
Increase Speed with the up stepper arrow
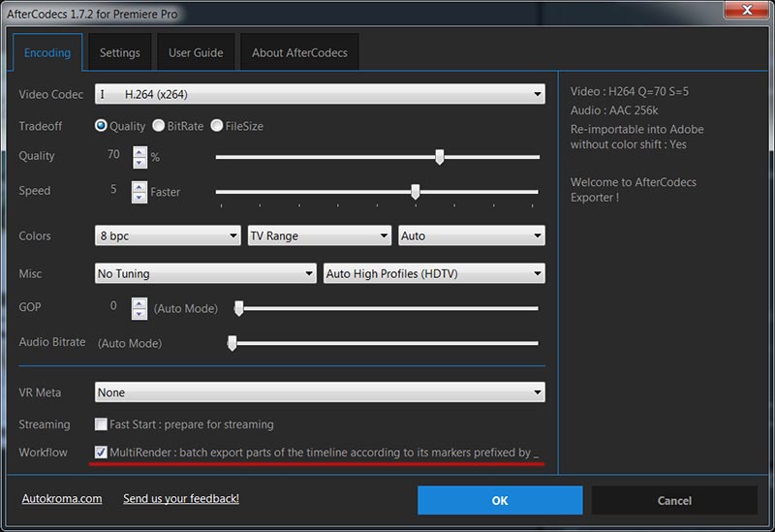pos(139,187)
